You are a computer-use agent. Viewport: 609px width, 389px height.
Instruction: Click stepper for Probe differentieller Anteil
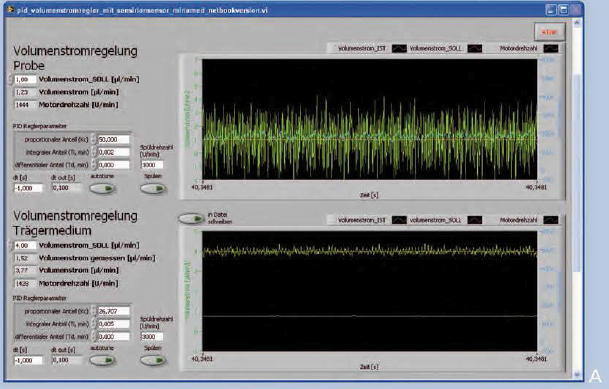click(94, 165)
